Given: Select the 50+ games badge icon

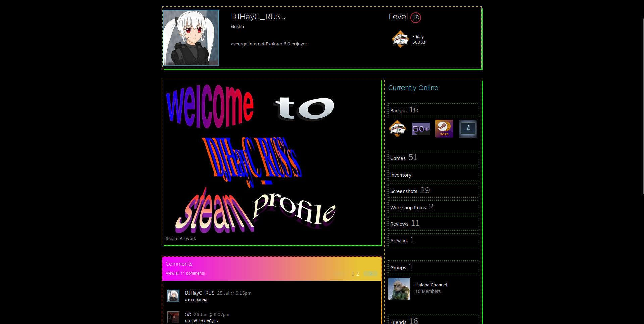Looking at the screenshot, I should [x=421, y=129].
